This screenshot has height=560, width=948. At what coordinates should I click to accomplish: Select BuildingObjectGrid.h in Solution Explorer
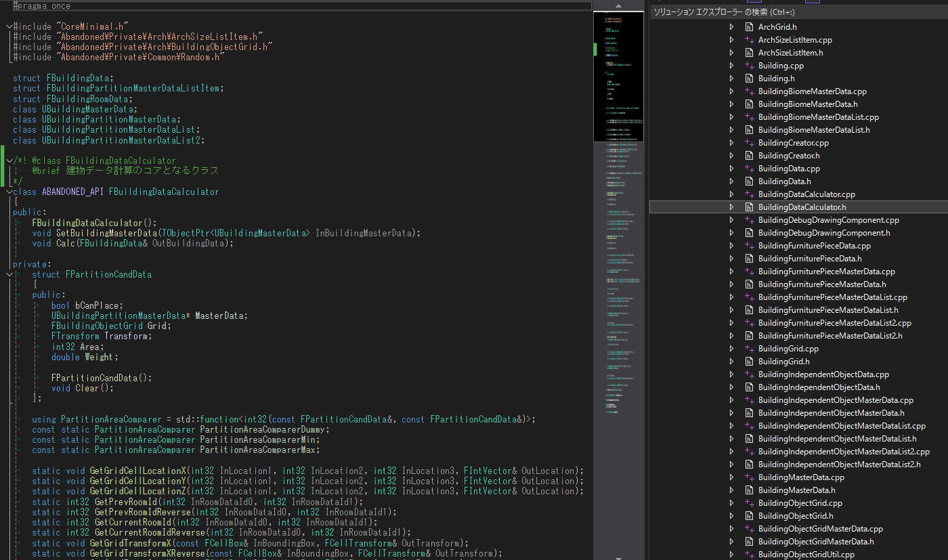point(796,515)
